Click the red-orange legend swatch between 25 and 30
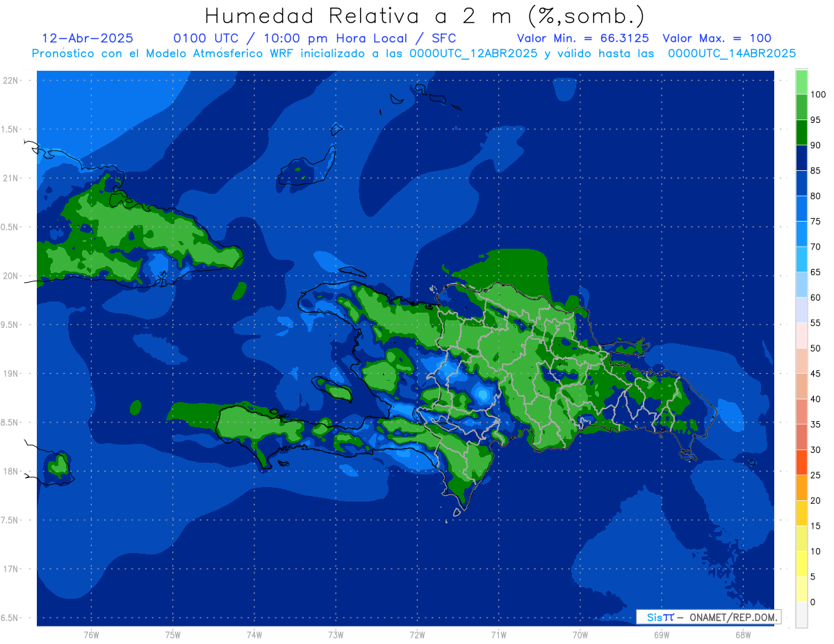 point(801,462)
